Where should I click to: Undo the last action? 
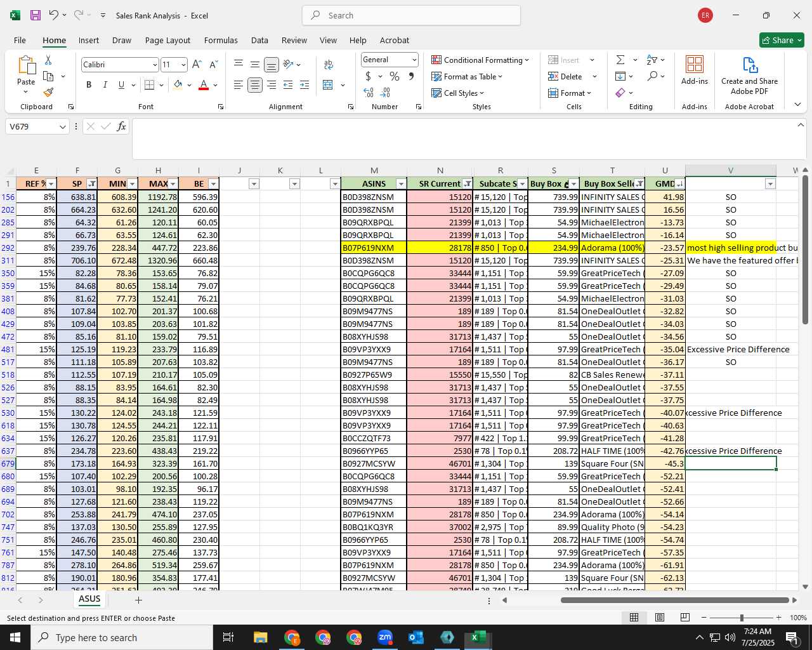pos(54,15)
